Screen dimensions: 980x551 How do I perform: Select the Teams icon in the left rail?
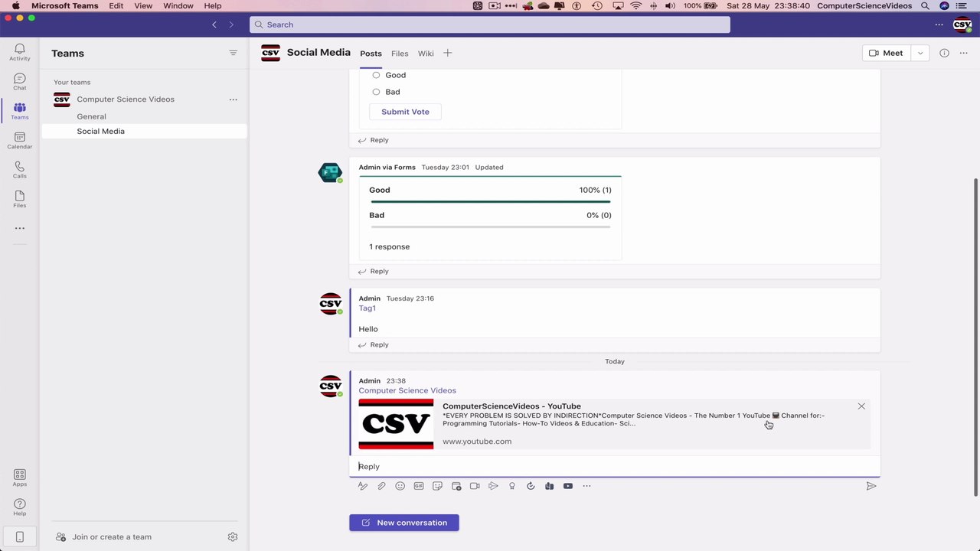20,111
